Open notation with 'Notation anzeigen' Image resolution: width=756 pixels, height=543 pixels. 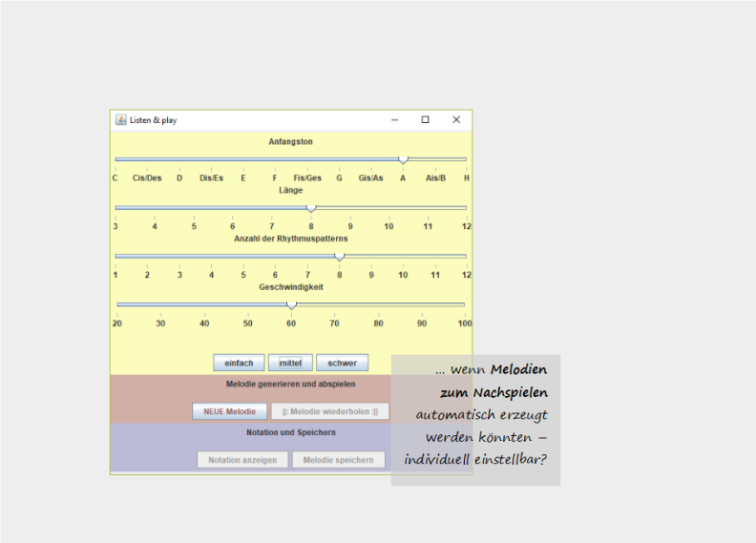click(x=242, y=460)
